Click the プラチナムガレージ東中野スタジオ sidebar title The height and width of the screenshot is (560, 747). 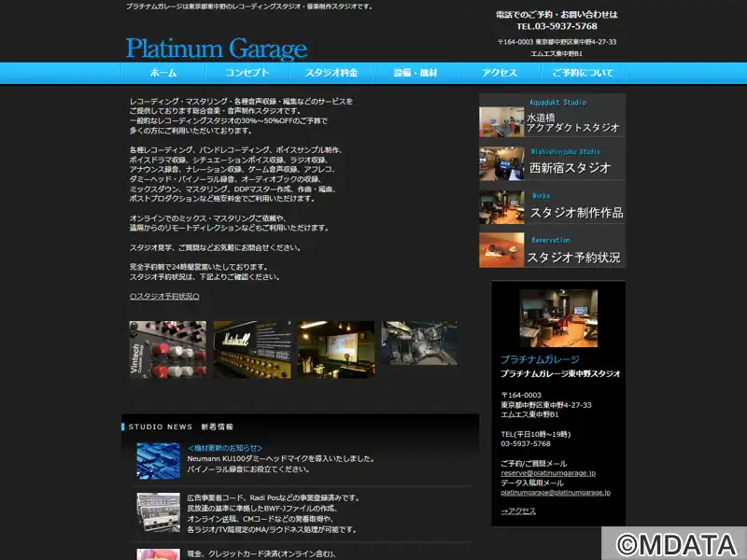[560, 374]
